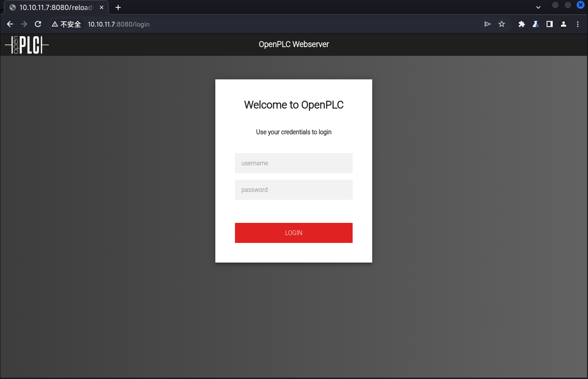Image resolution: width=588 pixels, height=379 pixels.
Task: Open the tab search dropdown arrow
Action: pyautogui.click(x=538, y=7)
